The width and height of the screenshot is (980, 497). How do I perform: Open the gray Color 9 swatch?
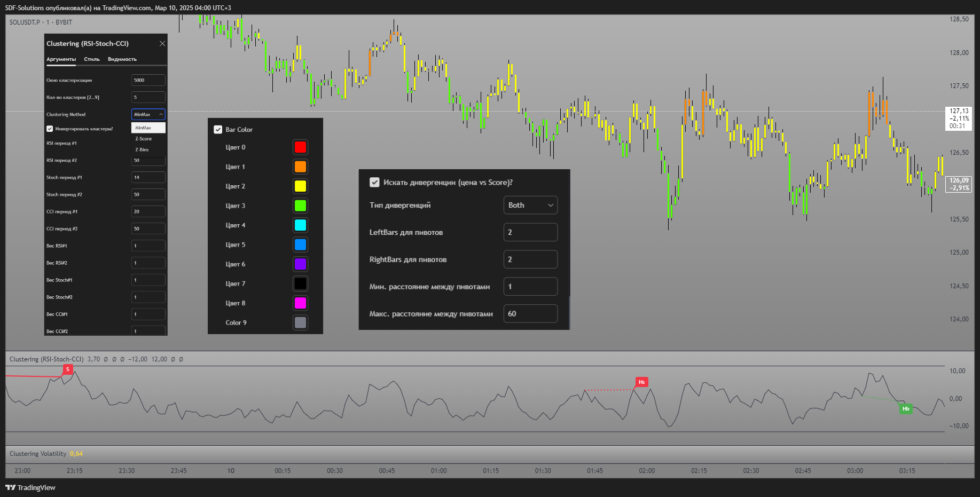pyautogui.click(x=300, y=322)
